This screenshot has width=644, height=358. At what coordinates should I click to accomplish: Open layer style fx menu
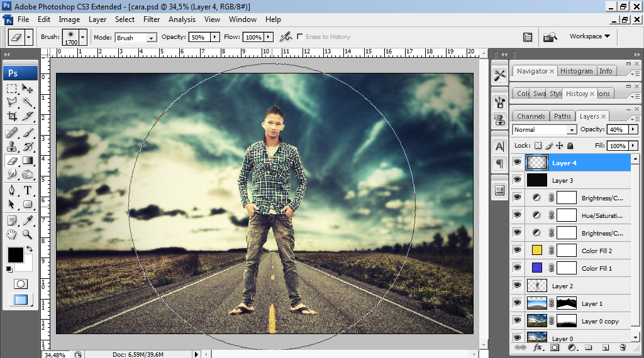538,347
